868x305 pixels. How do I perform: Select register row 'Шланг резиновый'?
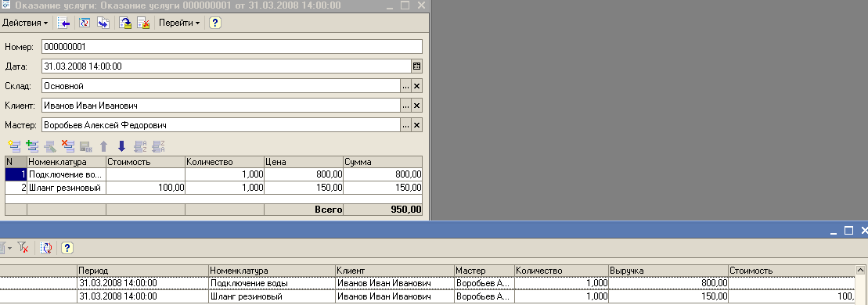(427, 296)
